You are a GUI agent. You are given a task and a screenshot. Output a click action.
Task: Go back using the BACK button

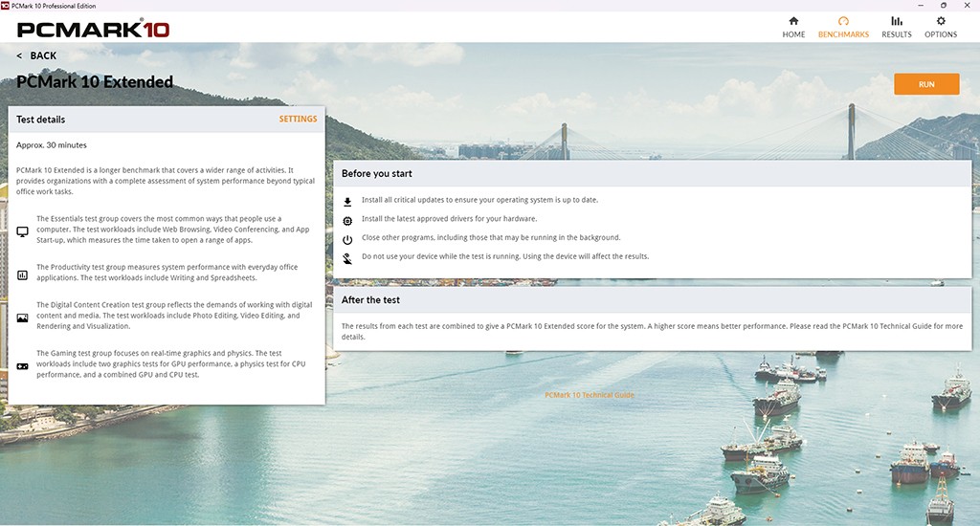37,55
